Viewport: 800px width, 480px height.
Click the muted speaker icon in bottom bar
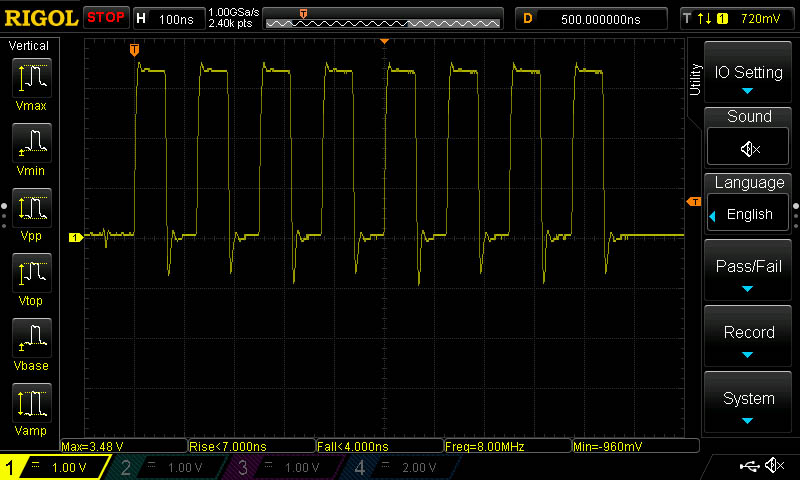(775, 465)
